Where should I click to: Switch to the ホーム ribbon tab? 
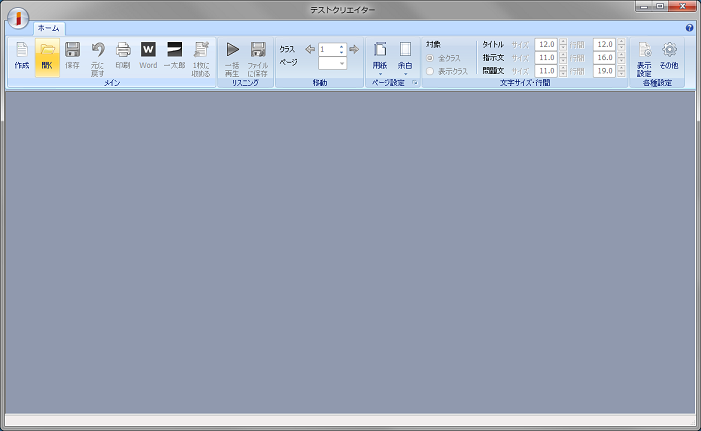tap(48, 28)
